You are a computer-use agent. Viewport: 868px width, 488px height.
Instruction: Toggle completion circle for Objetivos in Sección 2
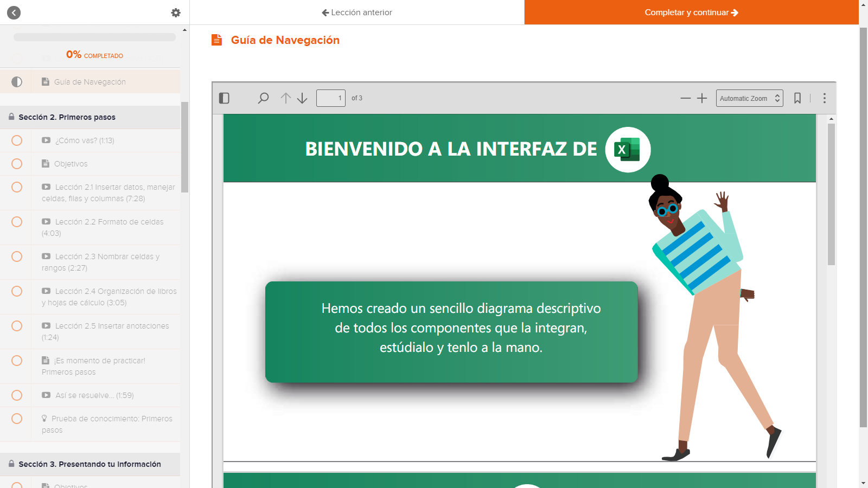[17, 164]
